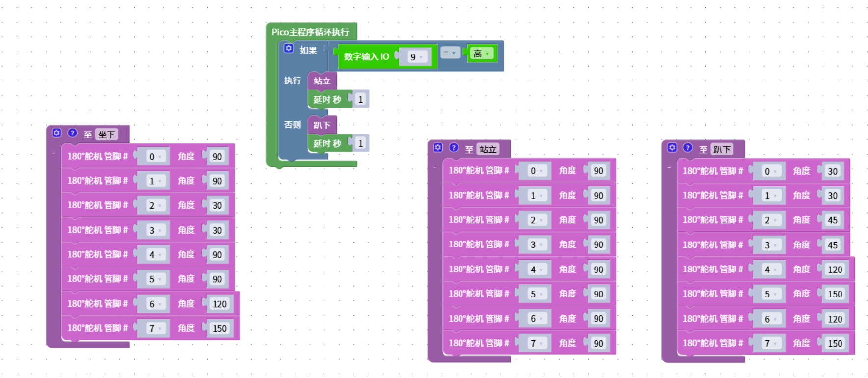Select the 延时 秒 block under 站立 call

click(327, 100)
